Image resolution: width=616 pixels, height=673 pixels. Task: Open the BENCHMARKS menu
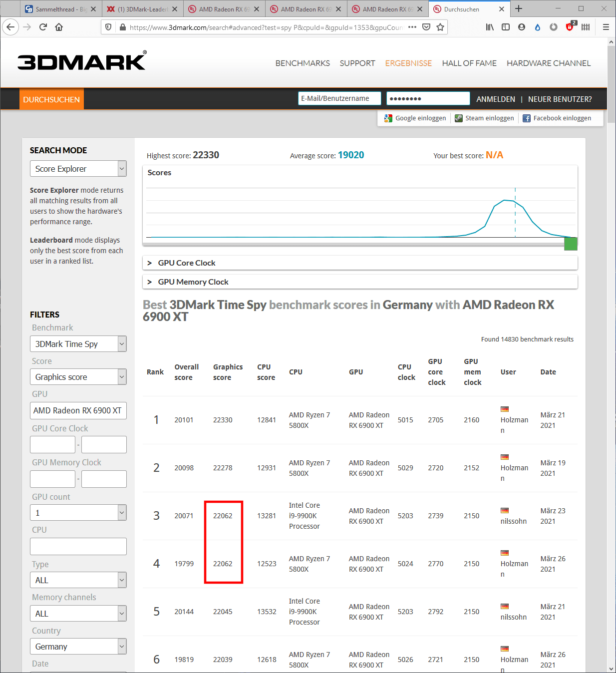click(x=303, y=63)
